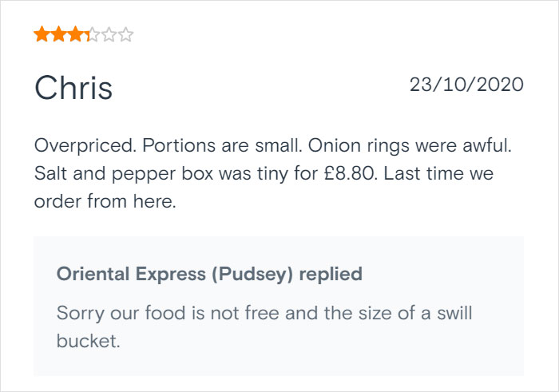Click the first filled orange star

(x=41, y=34)
